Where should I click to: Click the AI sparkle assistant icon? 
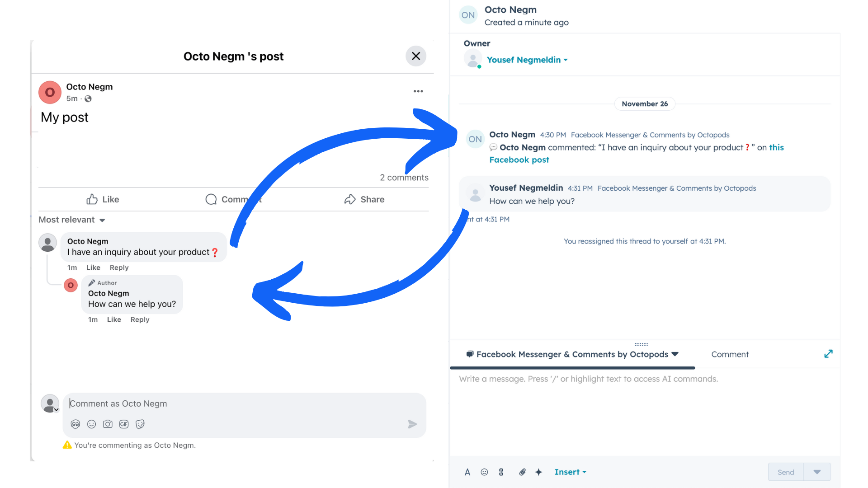click(538, 472)
